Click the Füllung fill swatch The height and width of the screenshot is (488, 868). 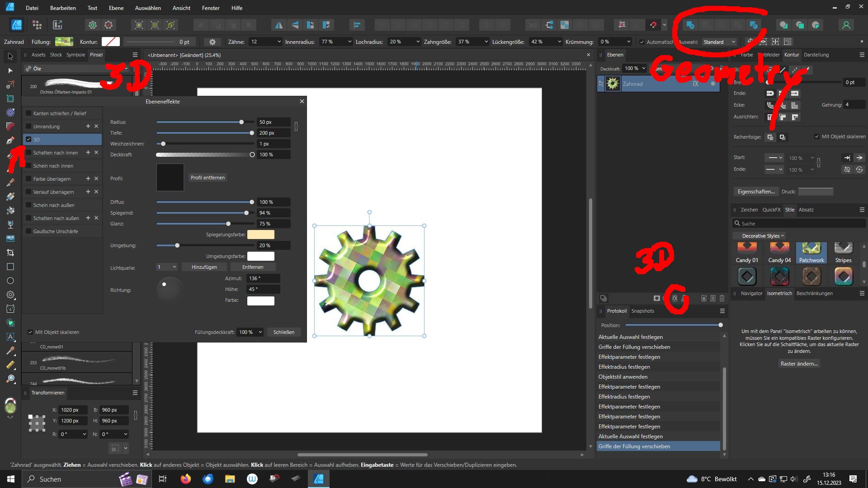pos(64,42)
